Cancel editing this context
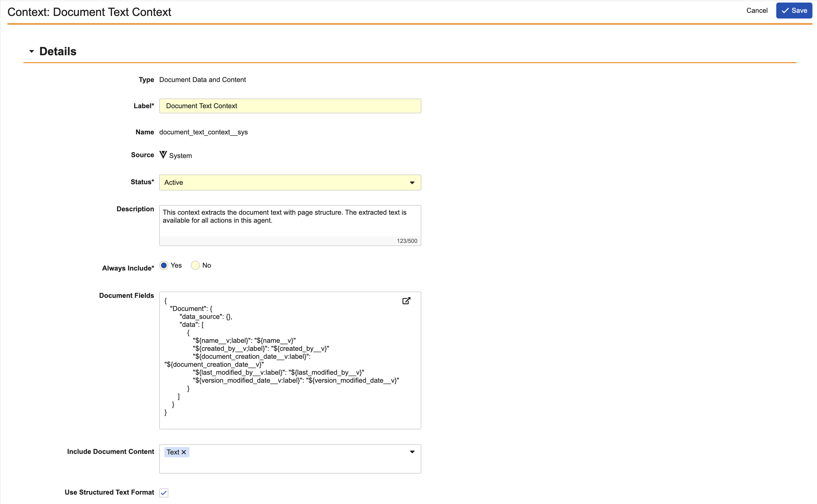Image resolution: width=817 pixels, height=504 pixels. point(757,11)
